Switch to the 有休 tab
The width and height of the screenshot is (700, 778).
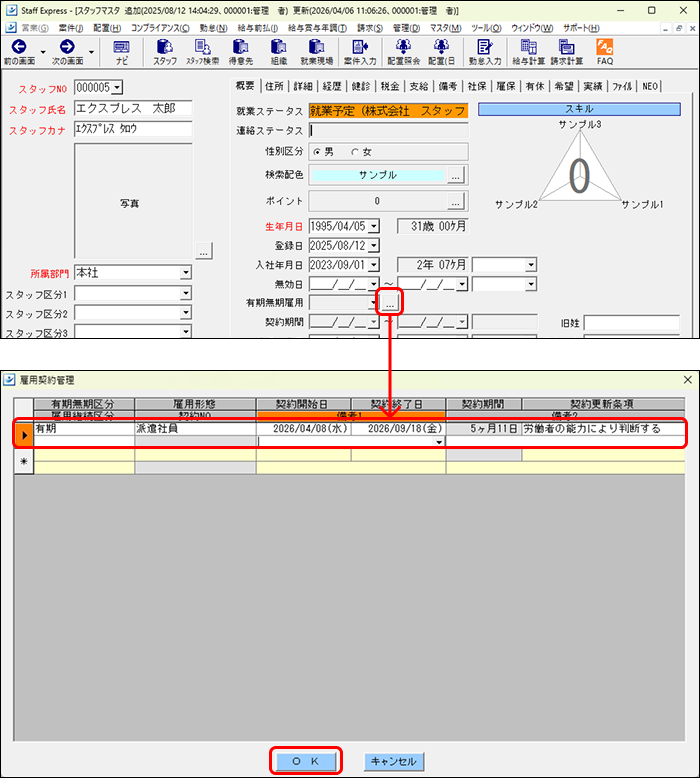click(535, 86)
